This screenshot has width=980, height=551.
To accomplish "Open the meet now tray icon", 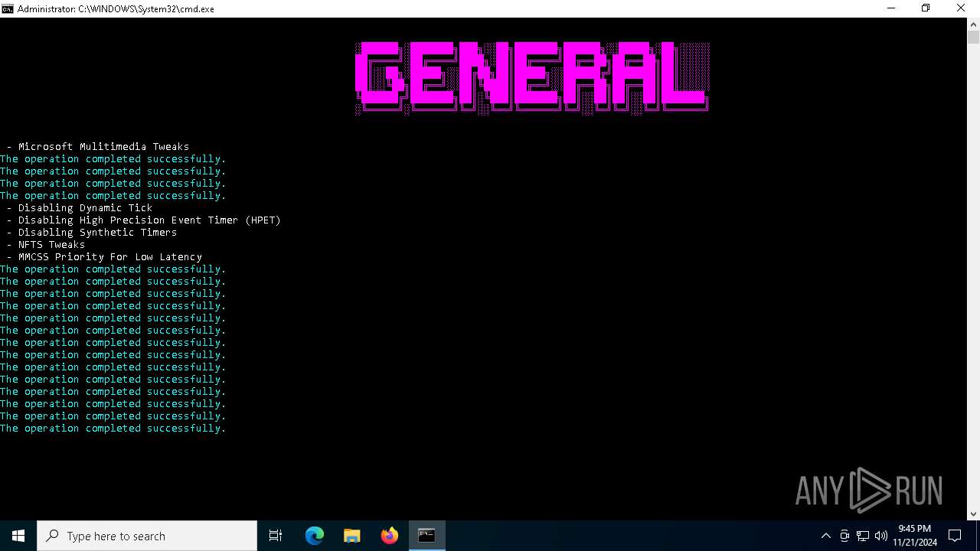I will pyautogui.click(x=844, y=536).
